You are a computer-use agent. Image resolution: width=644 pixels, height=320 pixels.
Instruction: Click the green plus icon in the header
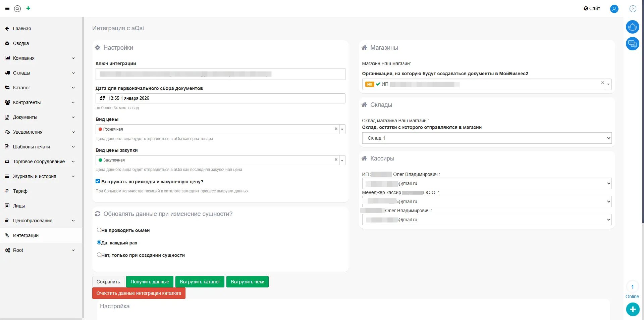[x=28, y=8]
